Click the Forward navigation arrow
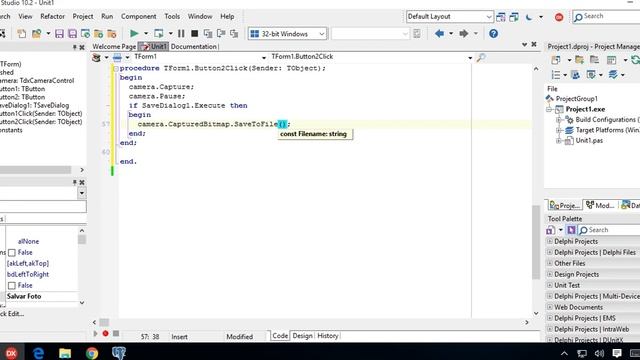Screen dimensions: 640x360 [464, 33]
